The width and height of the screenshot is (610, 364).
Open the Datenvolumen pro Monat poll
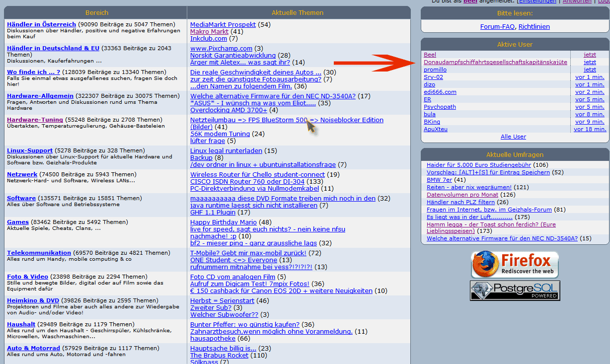point(462,195)
